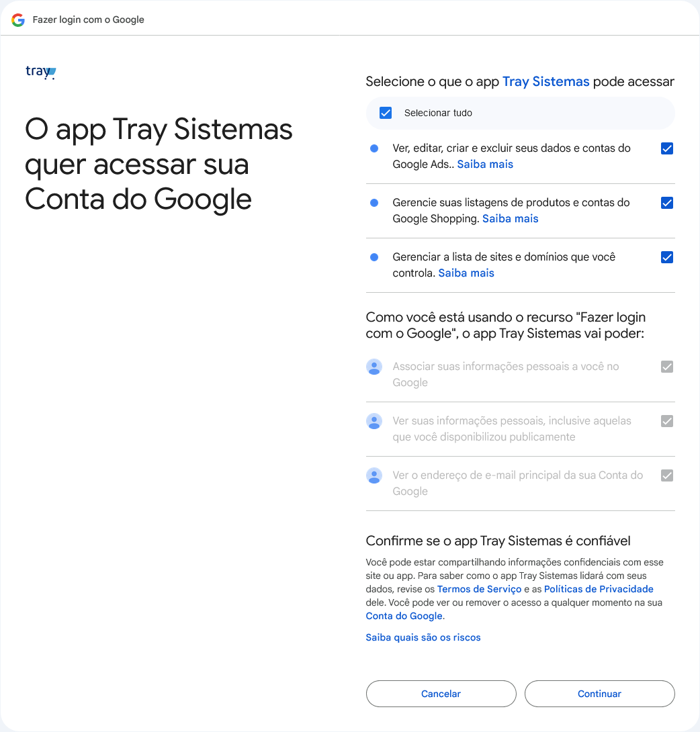Click the O app Tray Sistemas quer acessar title
This screenshot has height=732, width=700.
pyautogui.click(x=159, y=165)
